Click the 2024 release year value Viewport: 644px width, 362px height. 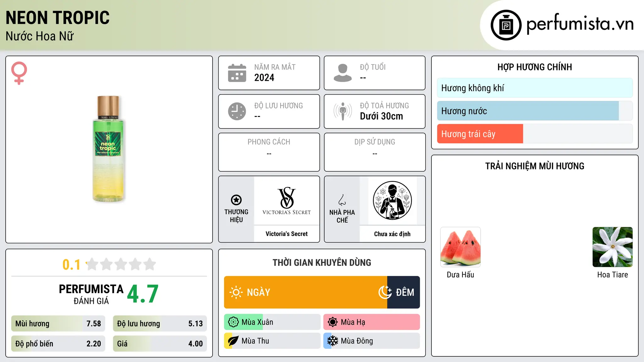[x=264, y=78]
